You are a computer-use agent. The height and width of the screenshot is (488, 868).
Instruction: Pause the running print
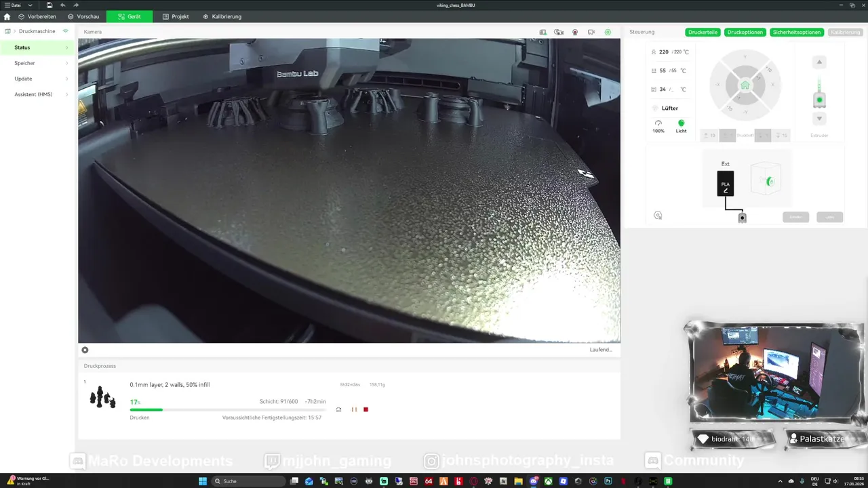click(354, 409)
